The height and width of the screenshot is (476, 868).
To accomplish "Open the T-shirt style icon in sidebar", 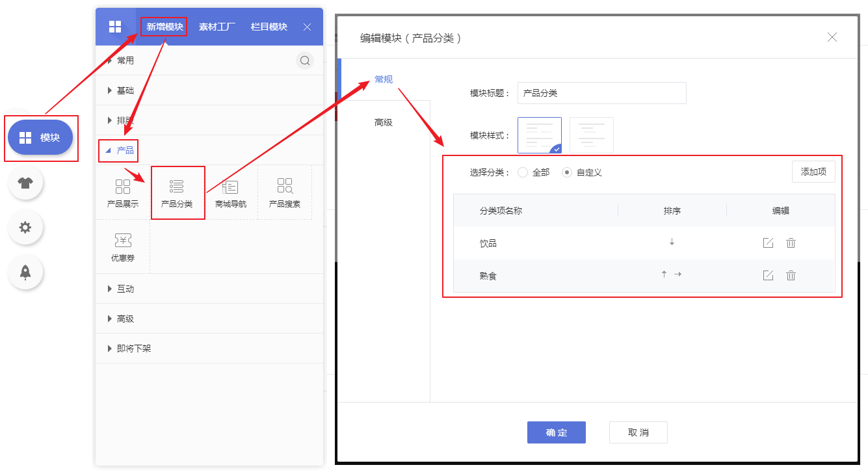I will (25, 183).
